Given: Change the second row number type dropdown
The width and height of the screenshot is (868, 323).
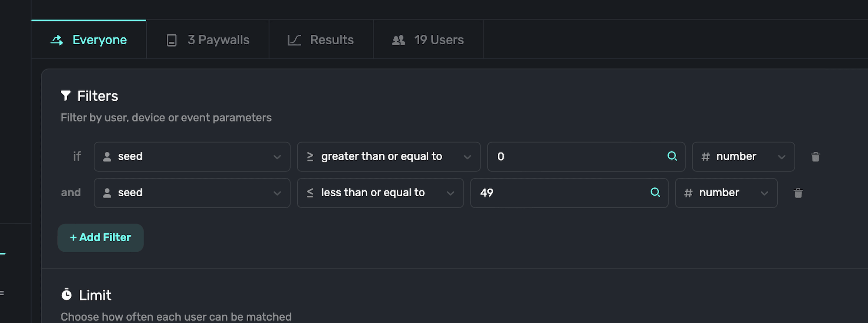Looking at the screenshot, I should pyautogui.click(x=726, y=193).
